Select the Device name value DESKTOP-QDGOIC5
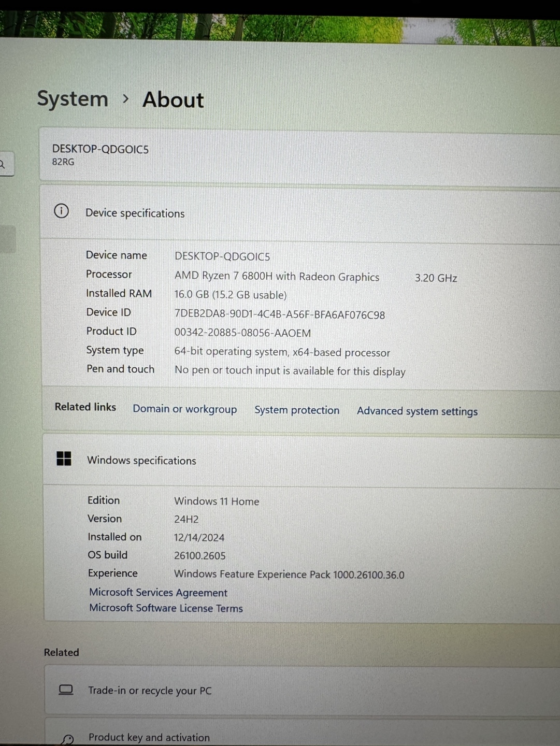The height and width of the screenshot is (746, 560). click(222, 256)
